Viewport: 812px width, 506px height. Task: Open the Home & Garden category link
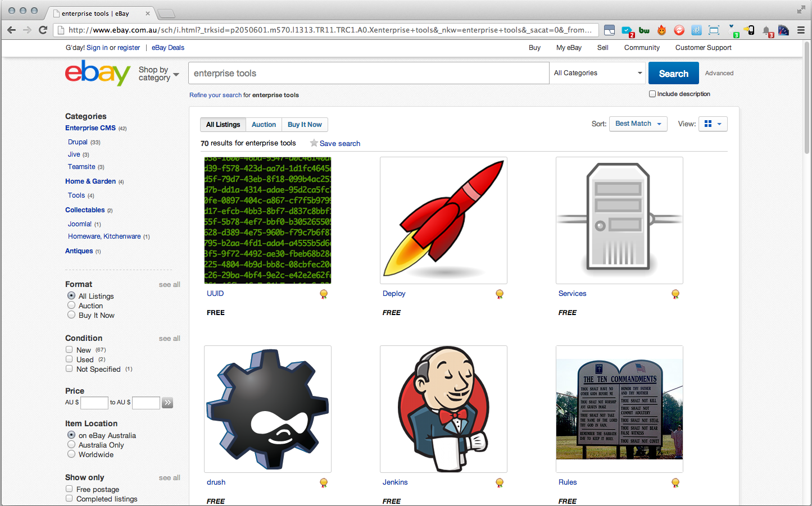[90, 181]
